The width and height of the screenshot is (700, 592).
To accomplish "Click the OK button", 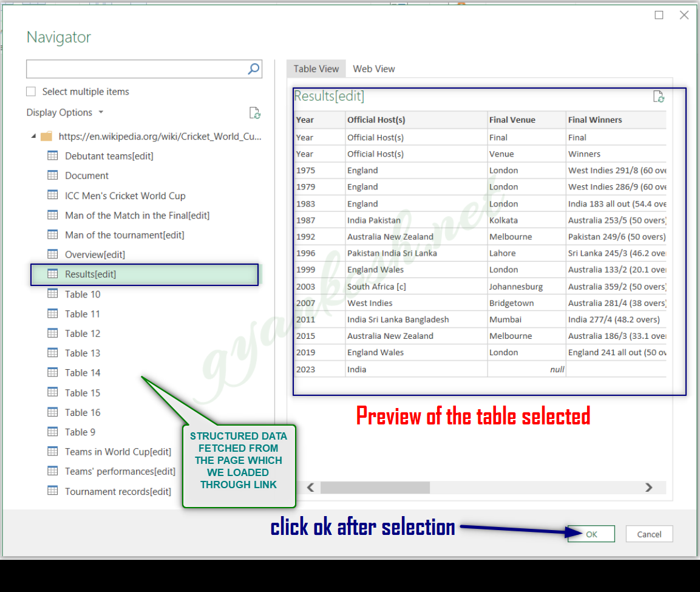I will (x=591, y=534).
